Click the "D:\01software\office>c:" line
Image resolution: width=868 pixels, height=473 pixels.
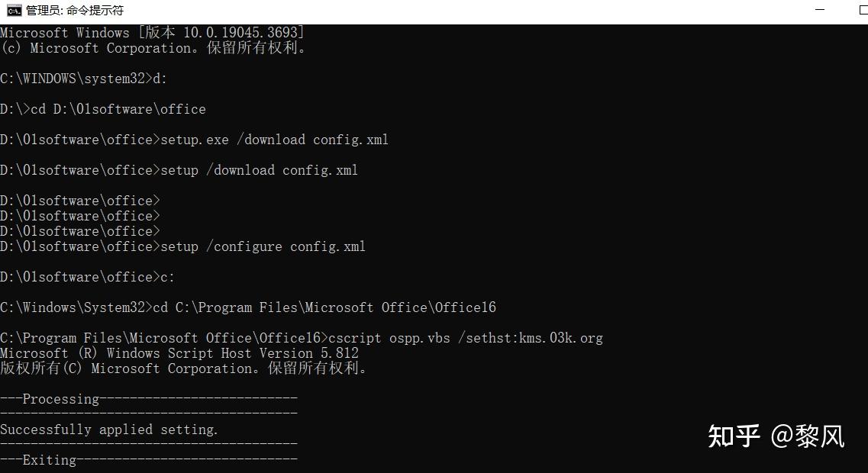(x=87, y=277)
